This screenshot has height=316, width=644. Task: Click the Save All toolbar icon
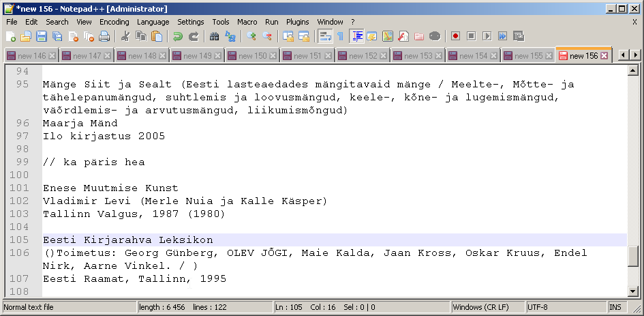[x=57, y=36]
